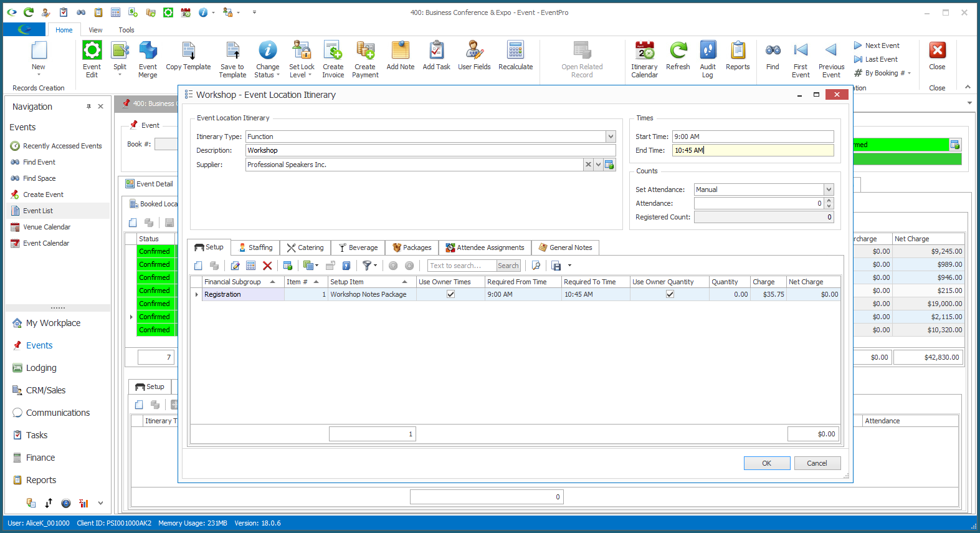Open User Fields from the ribbon
Viewport: 980px width, 533px height.
474,56
